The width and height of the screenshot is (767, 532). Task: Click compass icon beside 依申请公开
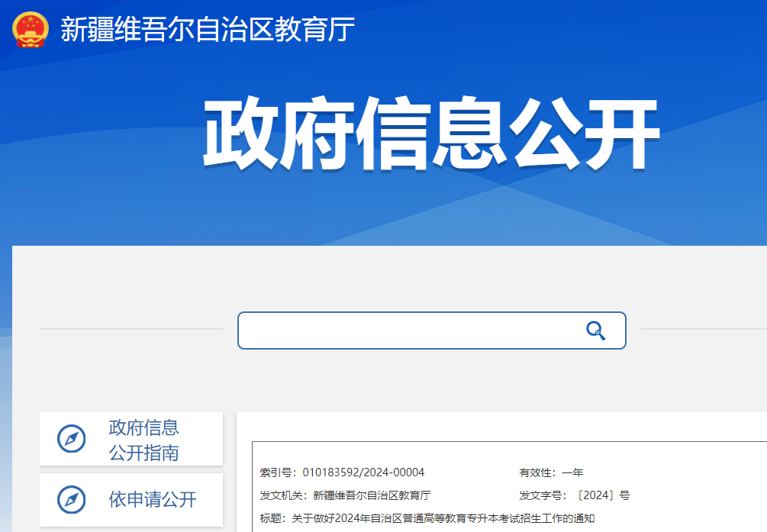click(72, 500)
